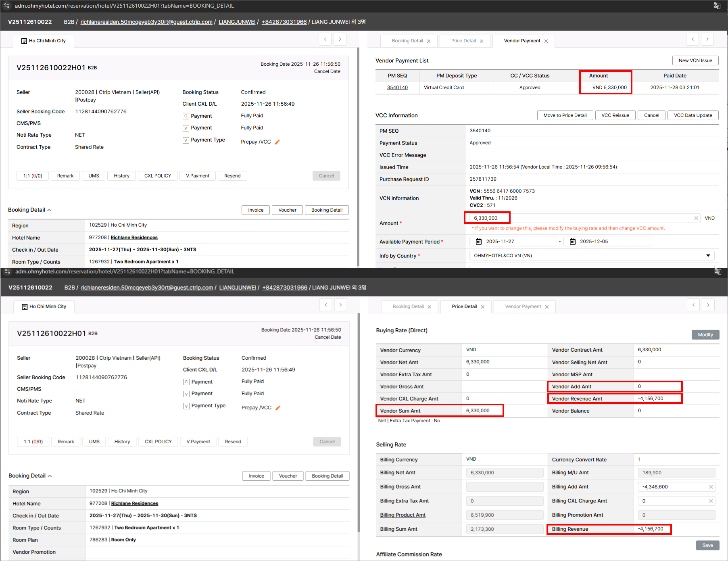Switch to the inactive Price Detail tab
This screenshot has width=728, height=561.
[463, 41]
